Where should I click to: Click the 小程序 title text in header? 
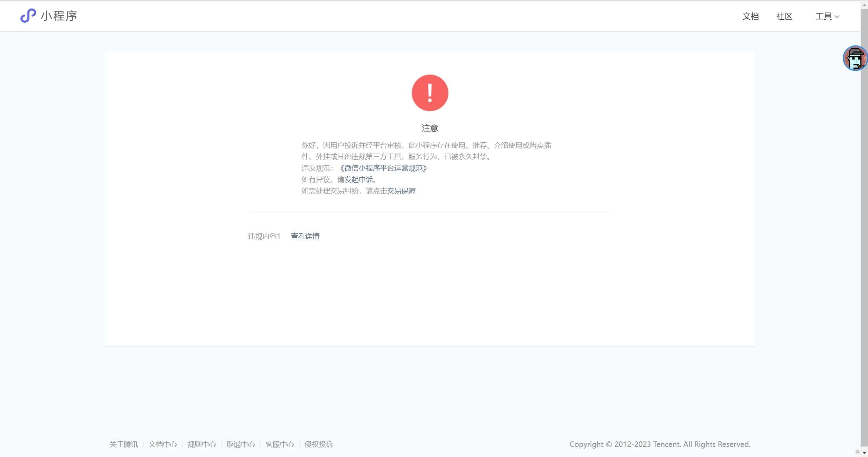59,16
